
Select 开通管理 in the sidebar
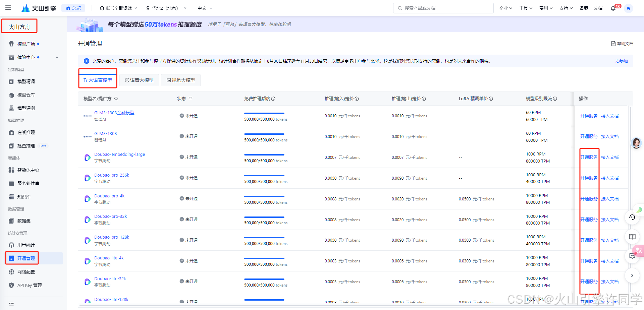34,258
